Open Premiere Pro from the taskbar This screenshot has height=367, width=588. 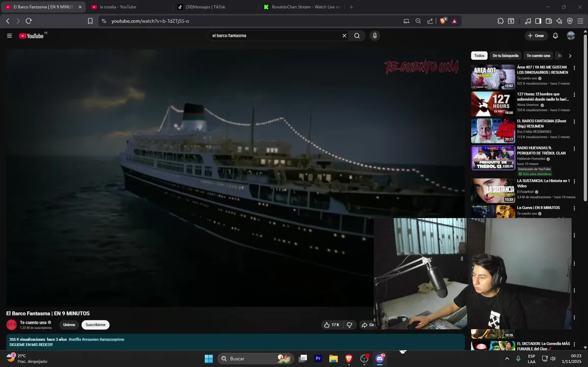coord(318,359)
